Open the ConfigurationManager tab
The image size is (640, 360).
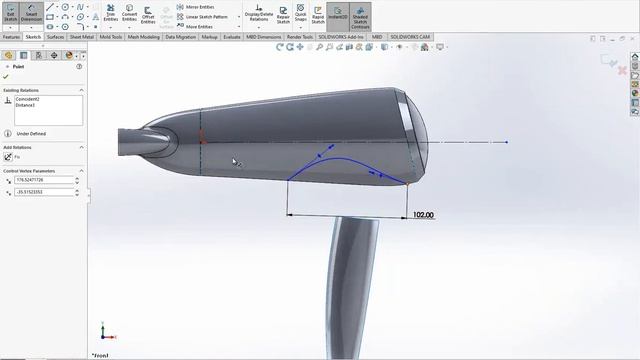click(x=39, y=55)
